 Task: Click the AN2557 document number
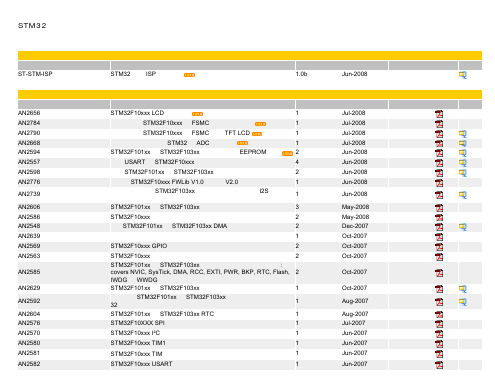pos(29,162)
